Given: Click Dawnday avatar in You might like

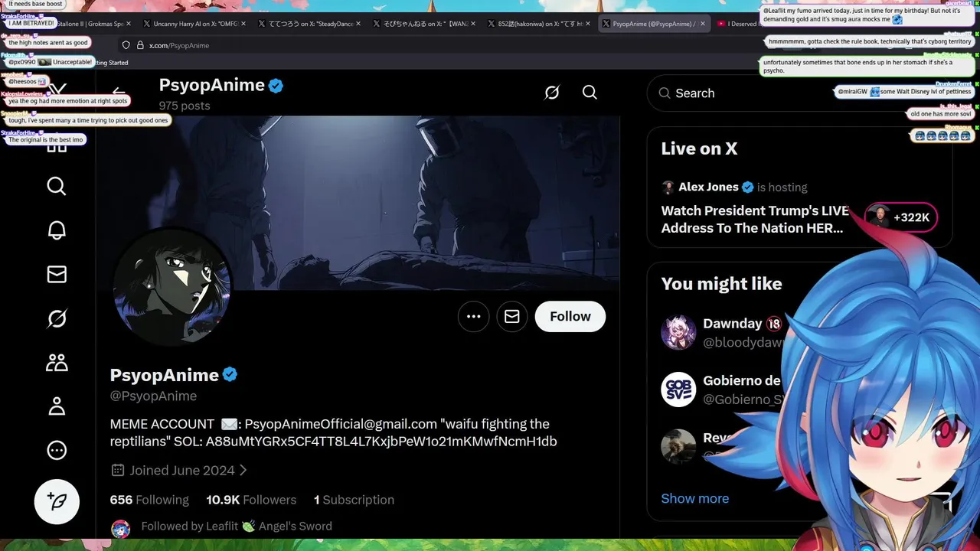Looking at the screenshot, I should [678, 332].
